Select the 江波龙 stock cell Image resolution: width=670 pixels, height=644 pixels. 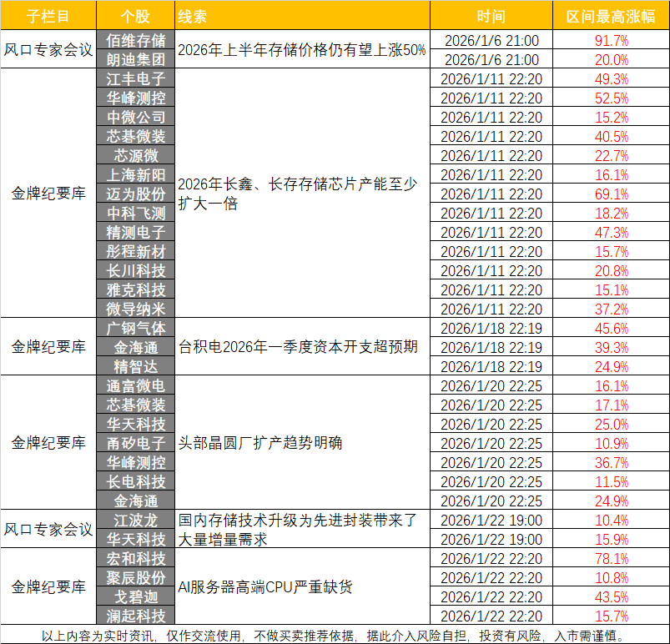tap(136, 520)
